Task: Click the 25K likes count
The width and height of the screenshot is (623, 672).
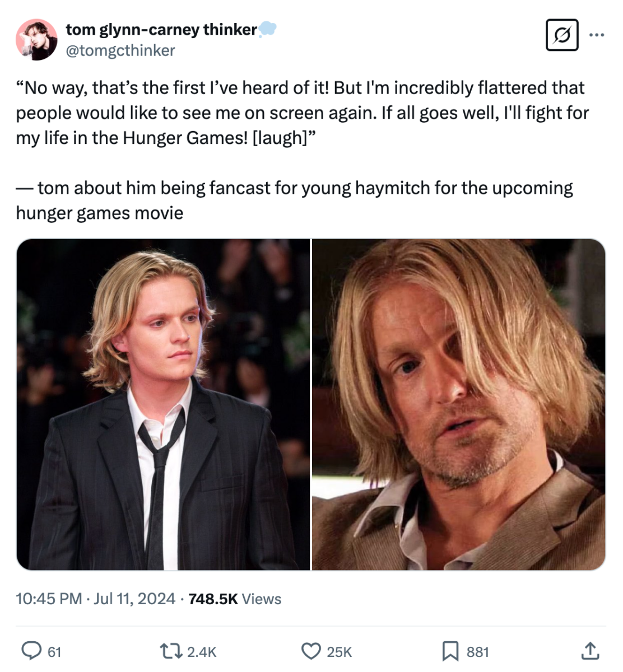Action: click(x=339, y=652)
